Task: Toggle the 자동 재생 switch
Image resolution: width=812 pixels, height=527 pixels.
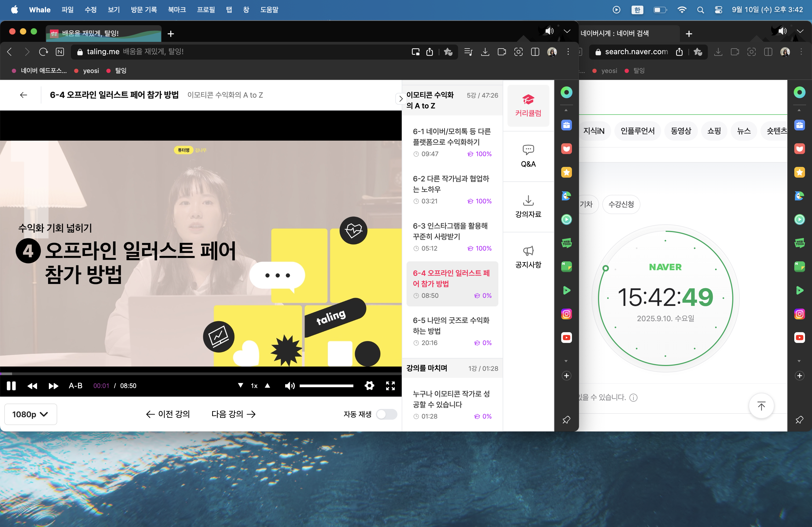Action: pyautogui.click(x=386, y=414)
